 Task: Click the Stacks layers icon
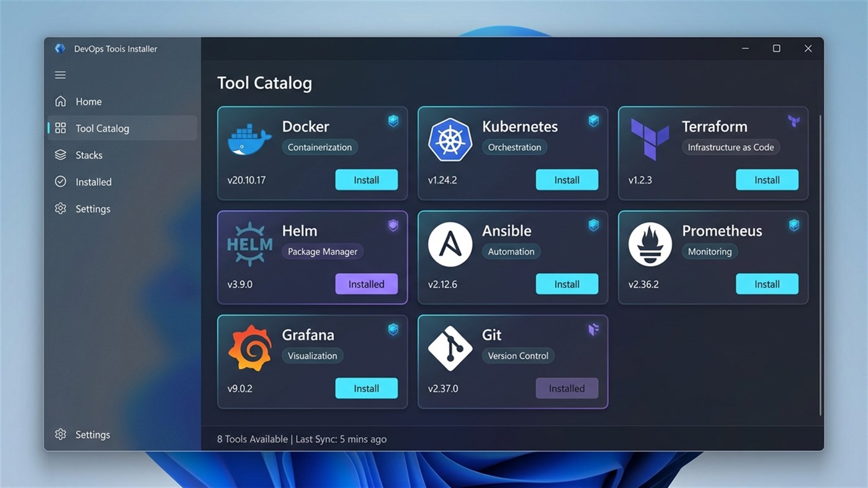60,155
